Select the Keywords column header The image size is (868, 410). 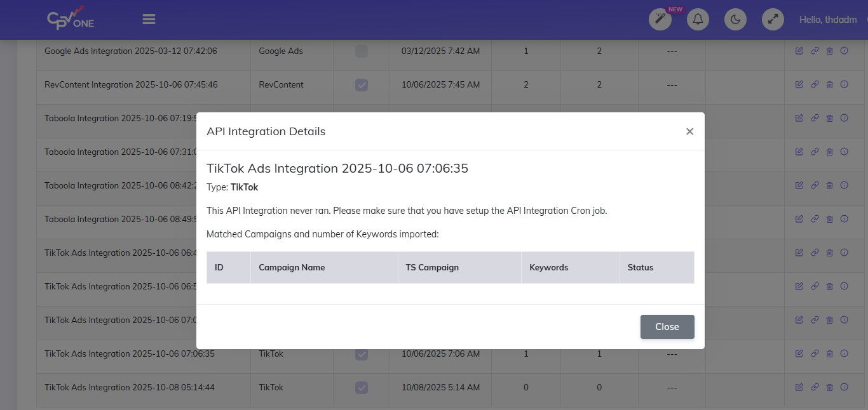coord(548,267)
